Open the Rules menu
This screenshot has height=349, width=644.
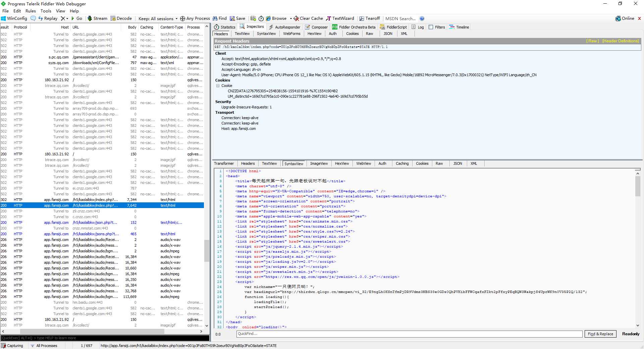click(x=31, y=11)
